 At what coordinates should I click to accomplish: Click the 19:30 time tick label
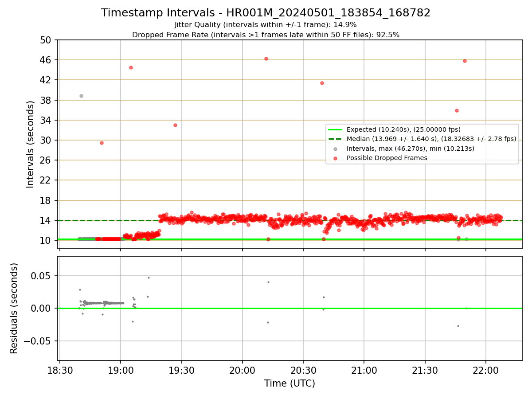(181, 370)
